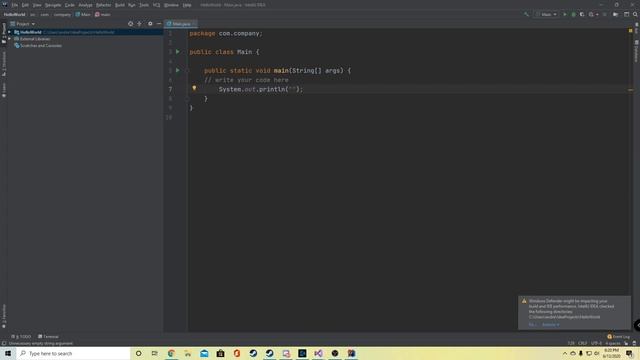Toggle the read-only lock icon in status bar
Viewport: 640px width, 360px height.
pos(626,343)
